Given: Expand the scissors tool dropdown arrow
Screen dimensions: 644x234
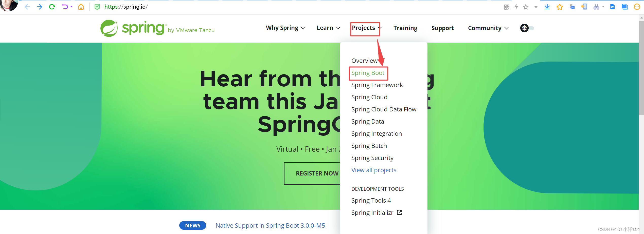Looking at the screenshot, I should coord(603,7).
